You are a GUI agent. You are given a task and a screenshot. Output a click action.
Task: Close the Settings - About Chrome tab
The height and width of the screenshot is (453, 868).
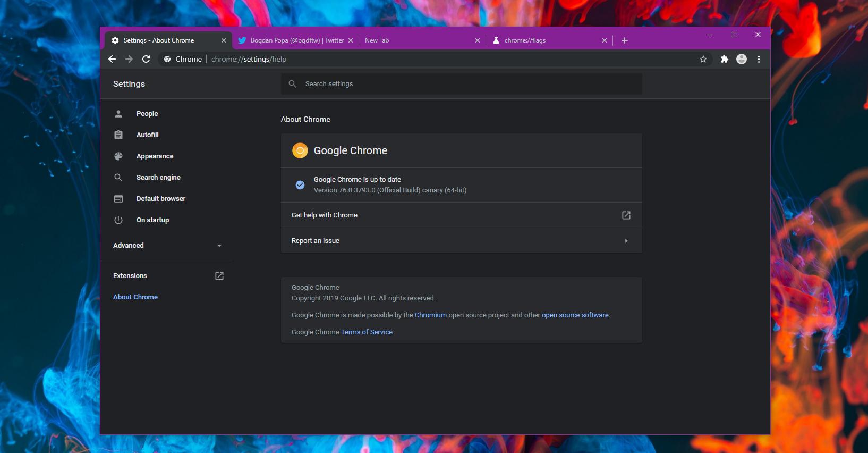point(224,40)
